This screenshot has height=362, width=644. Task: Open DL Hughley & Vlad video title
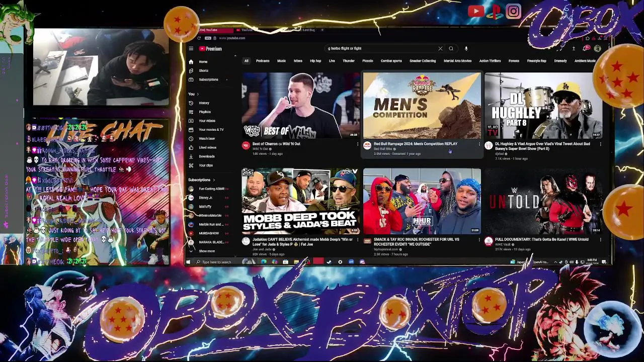point(542,146)
